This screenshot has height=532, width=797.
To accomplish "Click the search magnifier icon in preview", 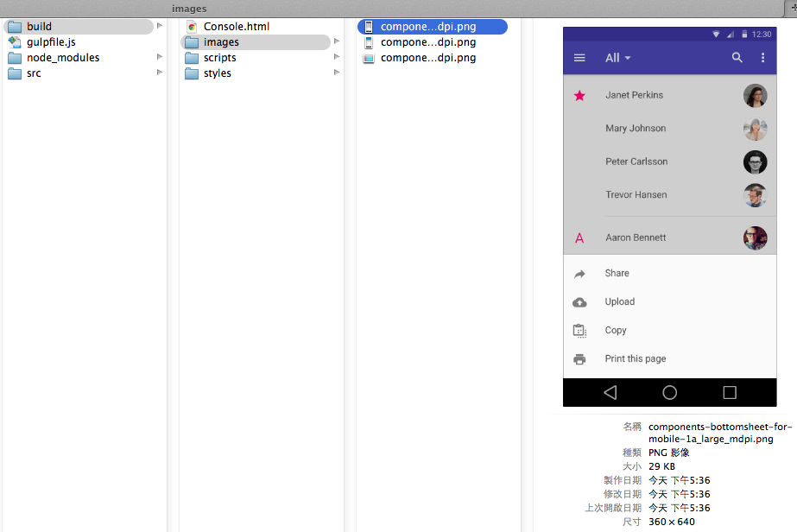I will pyautogui.click(x=737, y=58).
